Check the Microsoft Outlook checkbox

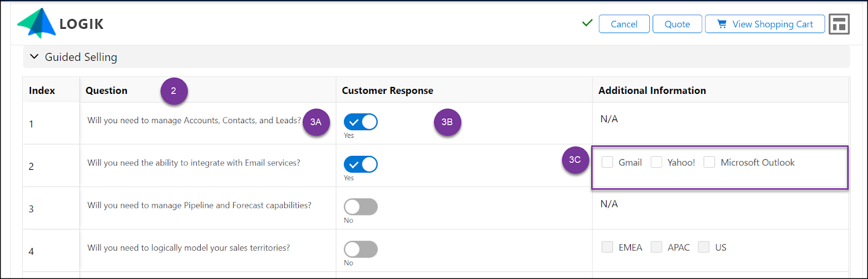(709, 162)
